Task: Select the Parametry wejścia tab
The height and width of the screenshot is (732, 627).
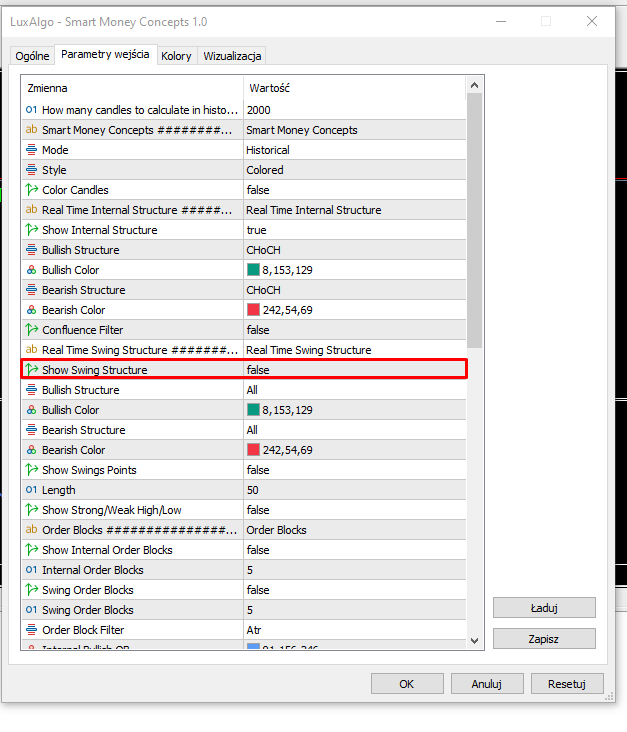Action: pyautogui.click(x=106, y=54)
